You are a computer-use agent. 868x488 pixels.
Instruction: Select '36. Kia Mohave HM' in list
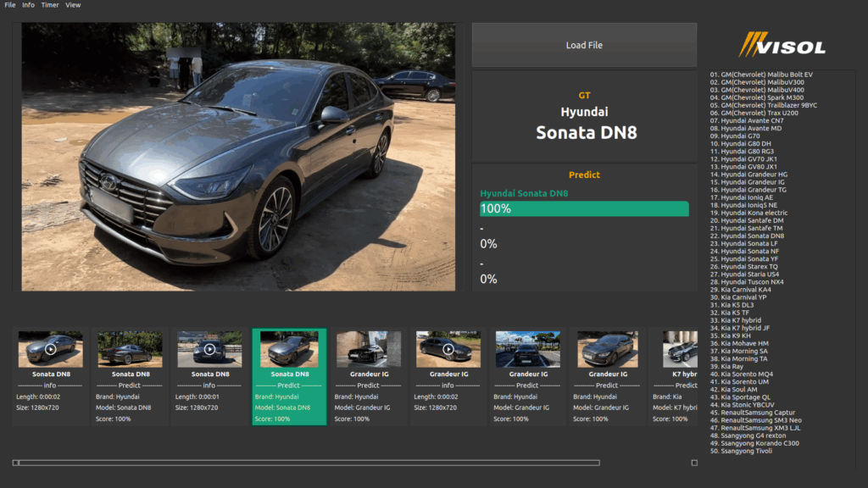tap(739, 344)
